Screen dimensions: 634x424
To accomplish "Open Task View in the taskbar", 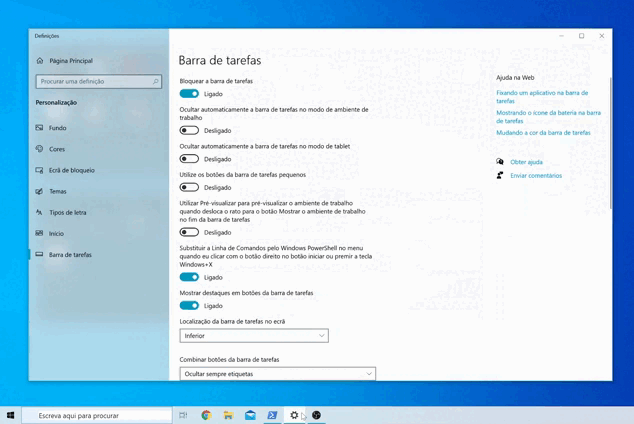I will tap(183, 415).
